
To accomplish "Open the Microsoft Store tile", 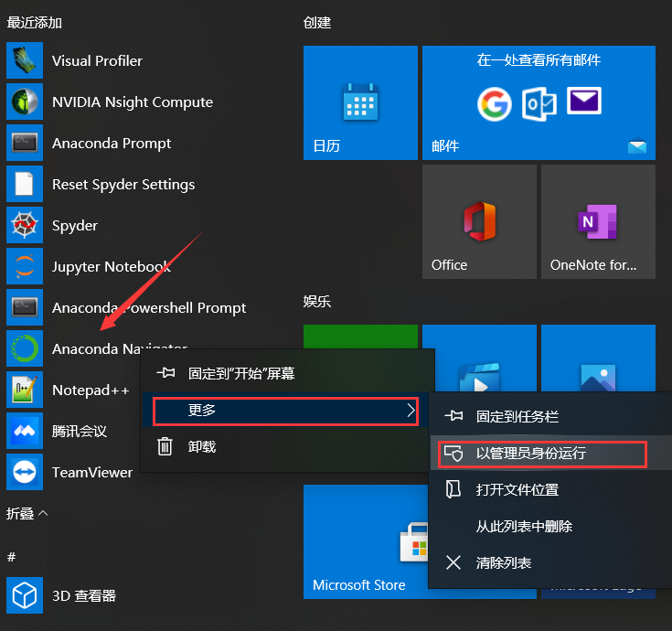I will point(366,541).
